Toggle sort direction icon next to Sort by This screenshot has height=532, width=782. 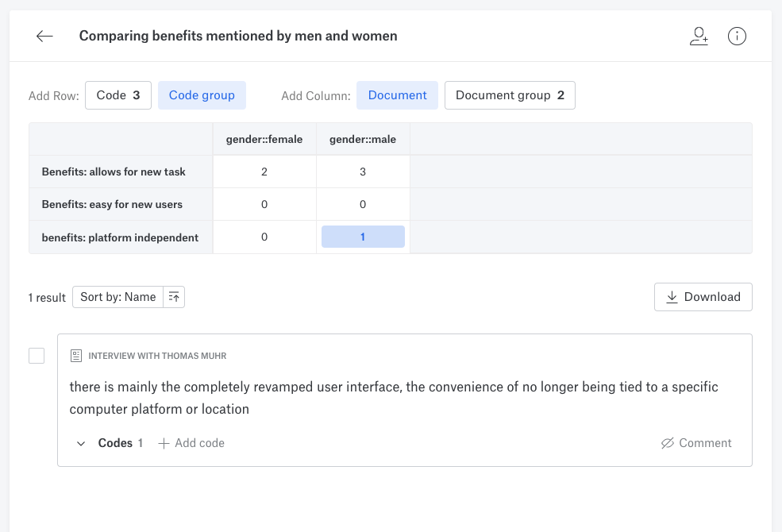point(174,297)
